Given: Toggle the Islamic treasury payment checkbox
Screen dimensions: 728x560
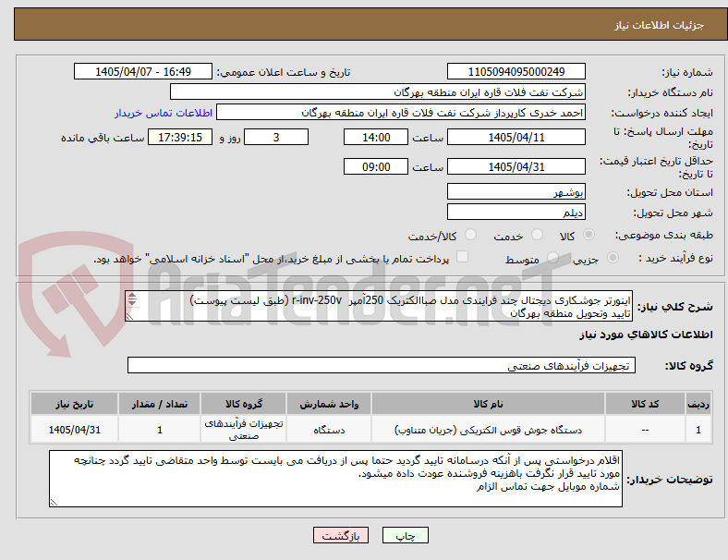Looking at the screenshot, I should [x=463, y=257].
